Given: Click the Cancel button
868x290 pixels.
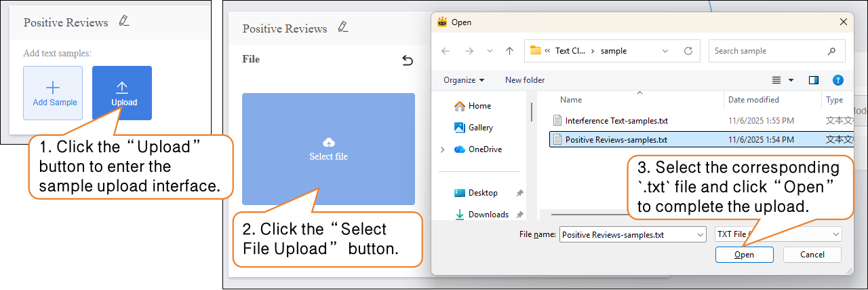Looking at the screenshot, I should click(x=812, y=255).
